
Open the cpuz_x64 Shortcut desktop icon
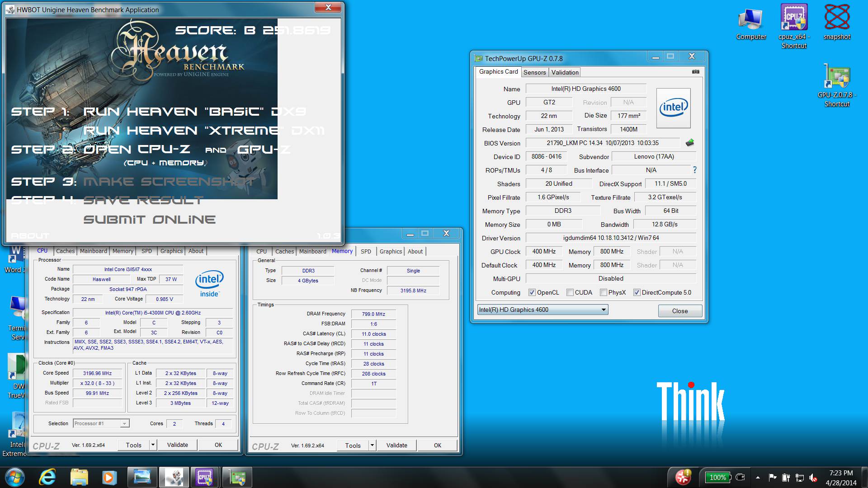click(x=794, y=26)
